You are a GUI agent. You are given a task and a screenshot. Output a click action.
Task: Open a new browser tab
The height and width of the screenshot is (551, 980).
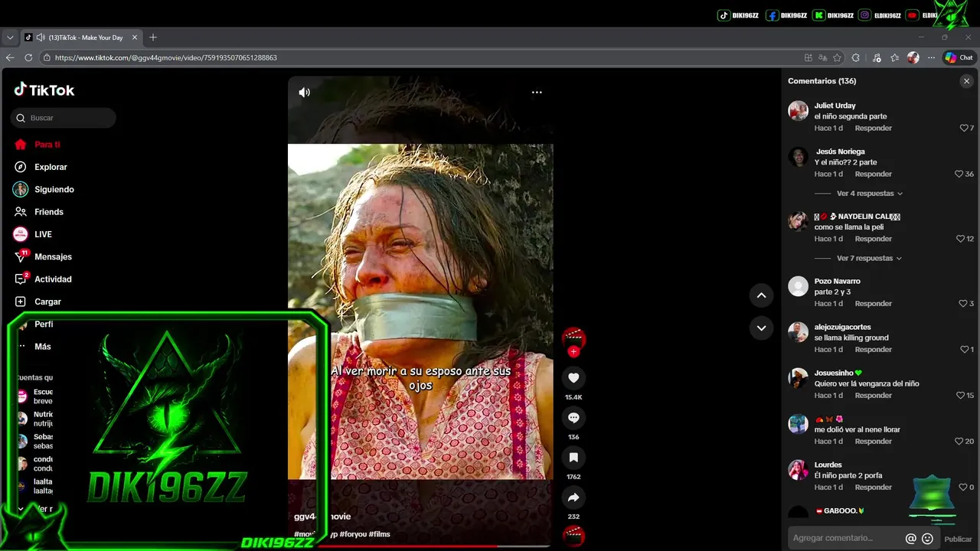[153, 37]
